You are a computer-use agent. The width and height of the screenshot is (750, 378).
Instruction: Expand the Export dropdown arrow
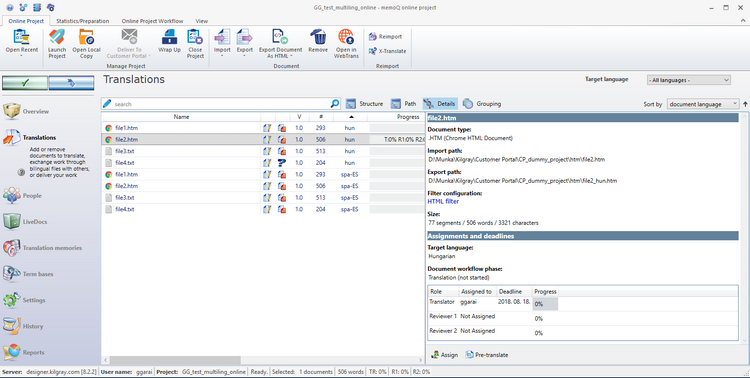coord(244,56)
